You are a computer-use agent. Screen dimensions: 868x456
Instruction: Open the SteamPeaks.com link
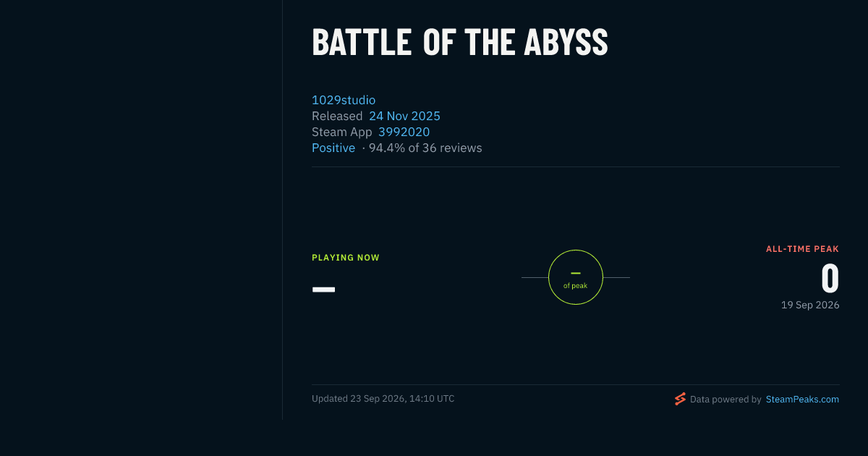pyautogui.click(x=802, y=399)
